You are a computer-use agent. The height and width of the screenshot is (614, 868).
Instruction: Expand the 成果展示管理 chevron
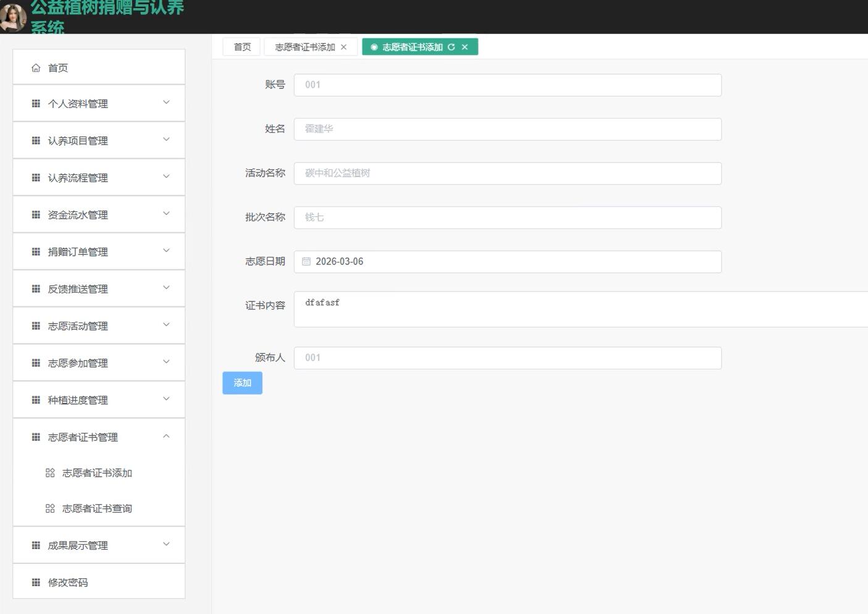pos(166,544)
